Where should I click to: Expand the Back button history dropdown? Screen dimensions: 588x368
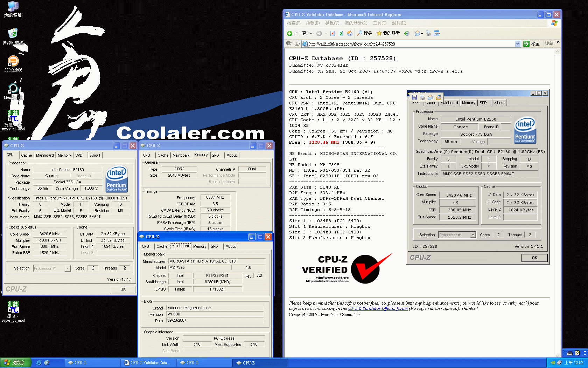tap(311, 33)
